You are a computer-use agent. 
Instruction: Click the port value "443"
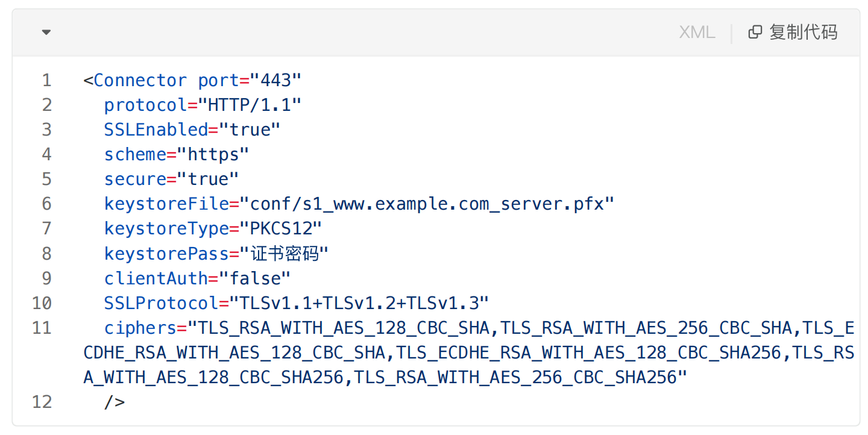pyautogui.click(x=275, y=80)
